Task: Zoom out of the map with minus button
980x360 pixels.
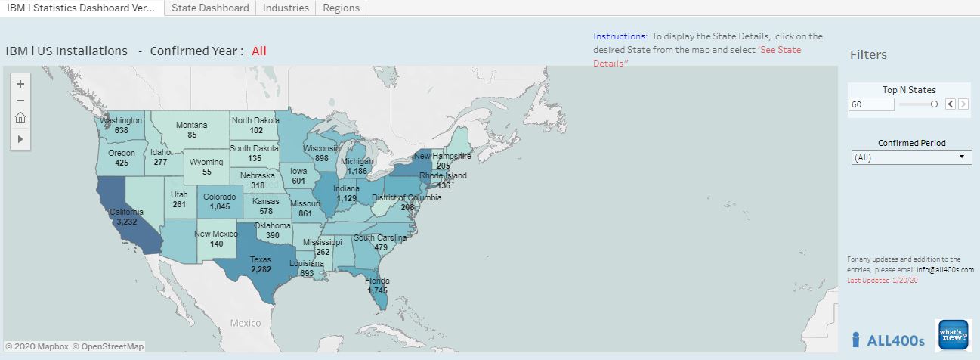Action: tap(20, 101)
